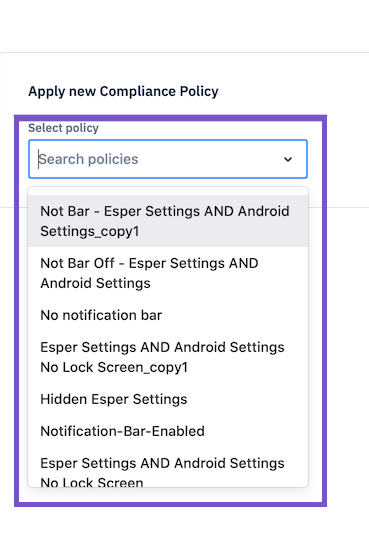Select Not Bar - Esper Settings AND Android Settings_copy1
Screen dimensions: 369x548
(x=168, y=221)
